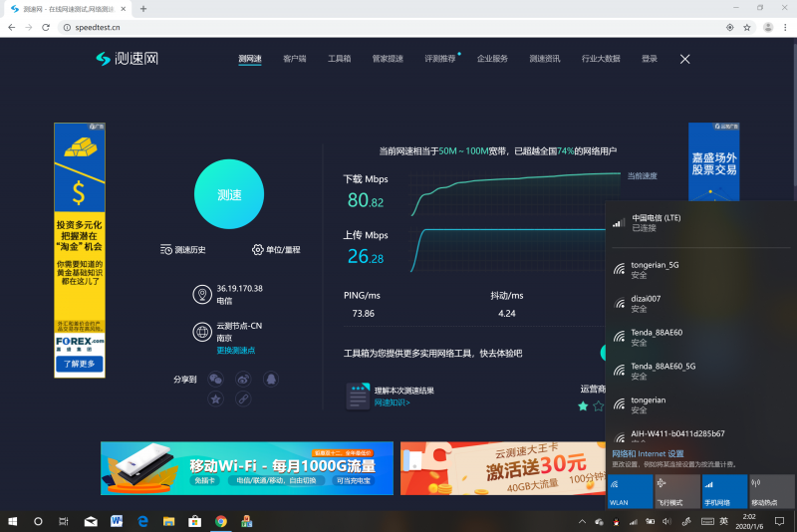This screenshot has height=532, width=797.
Task: Go back in Chrome
Action: coord(12,28)
